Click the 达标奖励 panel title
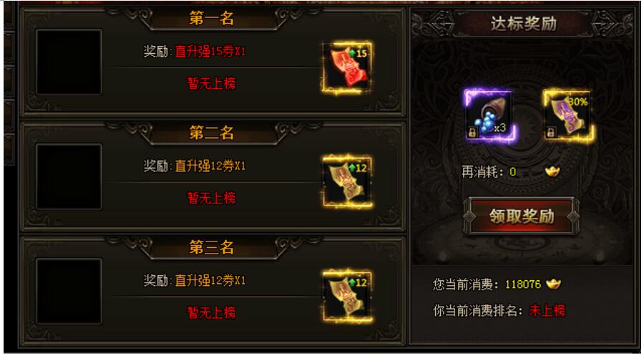 pyautogui.click(x=523, y=24)
